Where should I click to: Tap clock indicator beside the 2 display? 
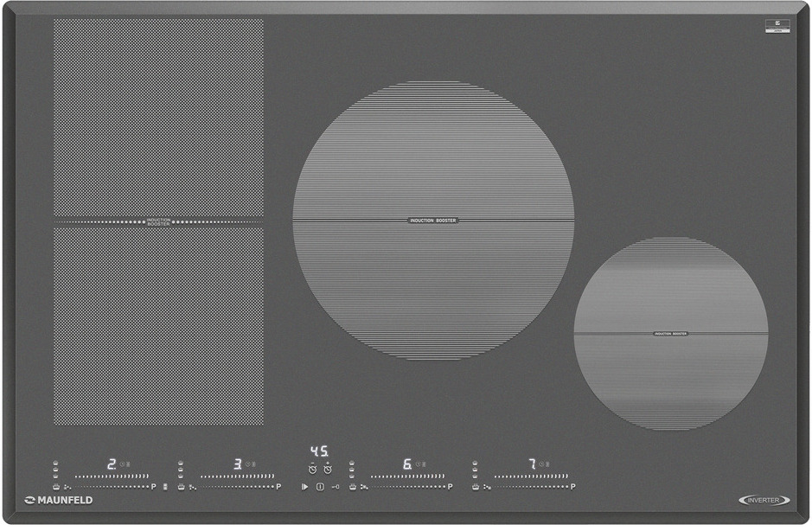(123, 464)
